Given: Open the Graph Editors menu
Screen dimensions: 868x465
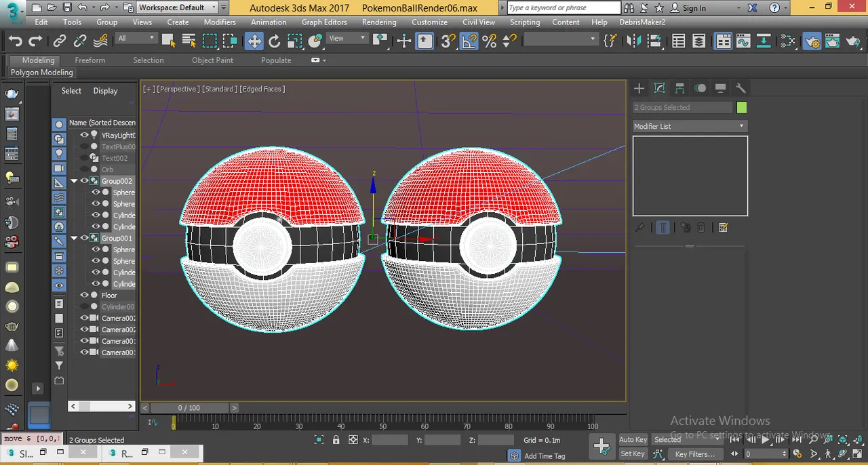Looking at the screenshot, I should point(324,22).
